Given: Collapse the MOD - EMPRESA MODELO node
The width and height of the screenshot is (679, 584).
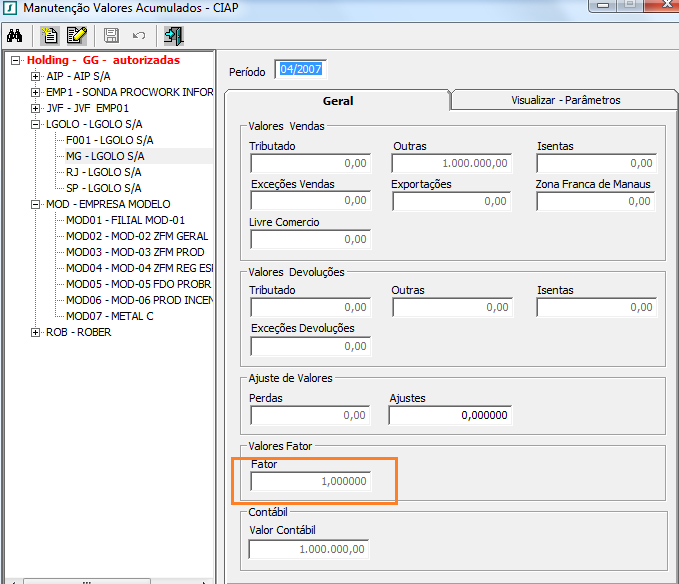Looking at the screenshot, I should pyautogui.click(x=36, y=204).
